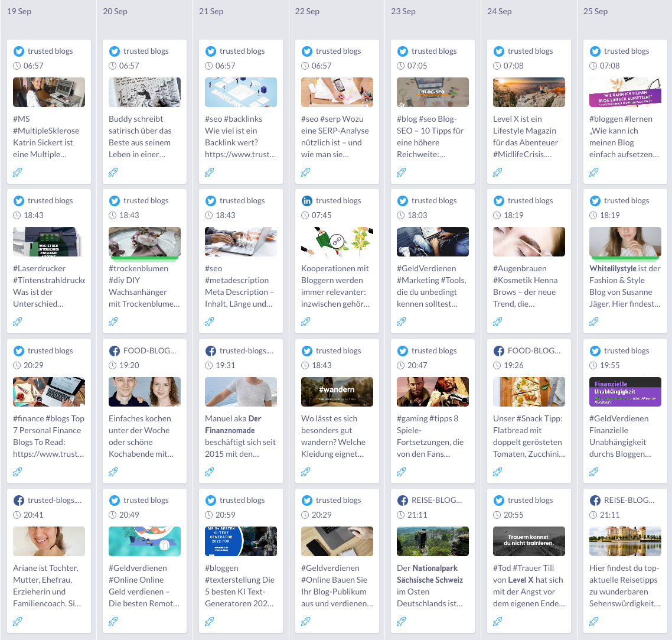Open the BLOG-SEO thumbnail image

433,92
